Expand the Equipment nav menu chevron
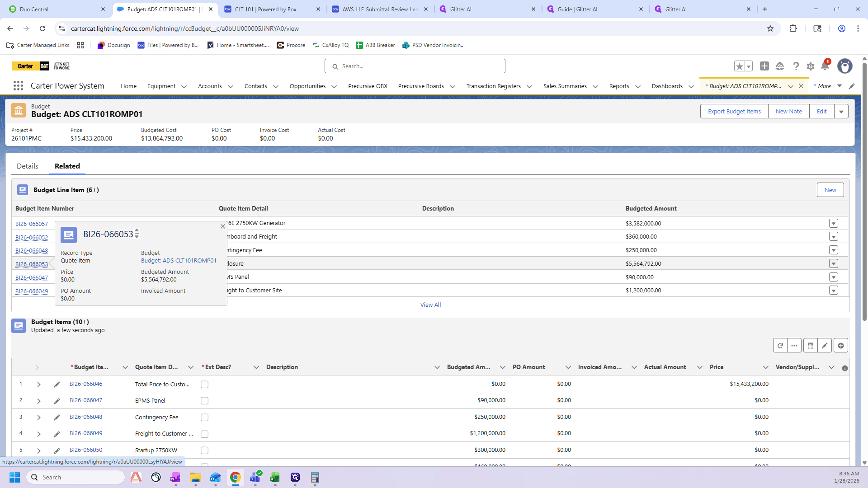Viewport: 868px width, 488px height. point(184,86)
